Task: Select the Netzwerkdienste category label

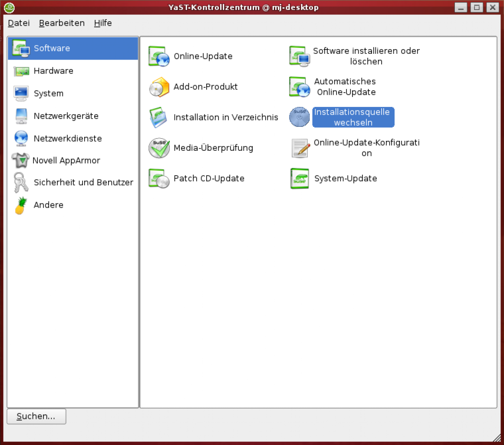Action: coord(67,139)
